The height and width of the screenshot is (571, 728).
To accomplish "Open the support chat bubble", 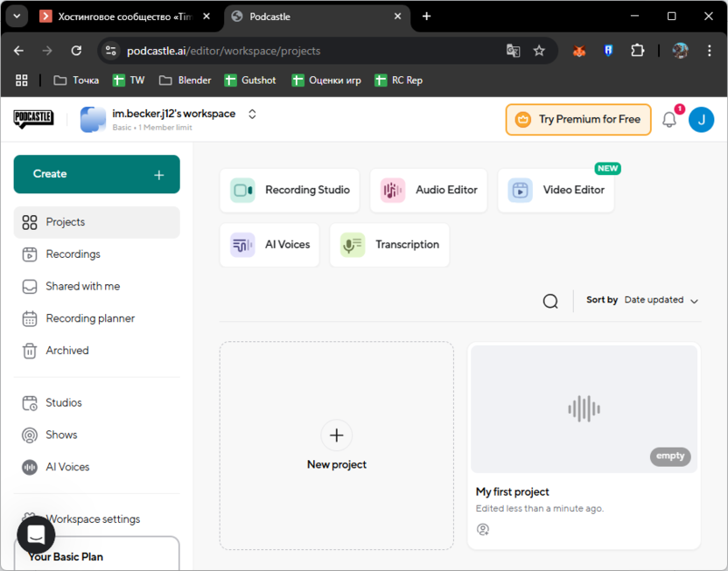I will click(36, 534).
